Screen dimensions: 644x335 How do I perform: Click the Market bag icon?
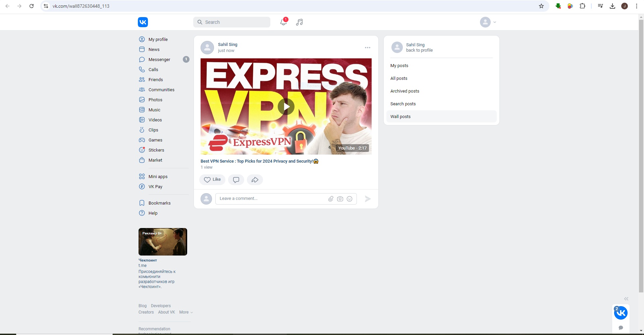[x=142, y=160]
